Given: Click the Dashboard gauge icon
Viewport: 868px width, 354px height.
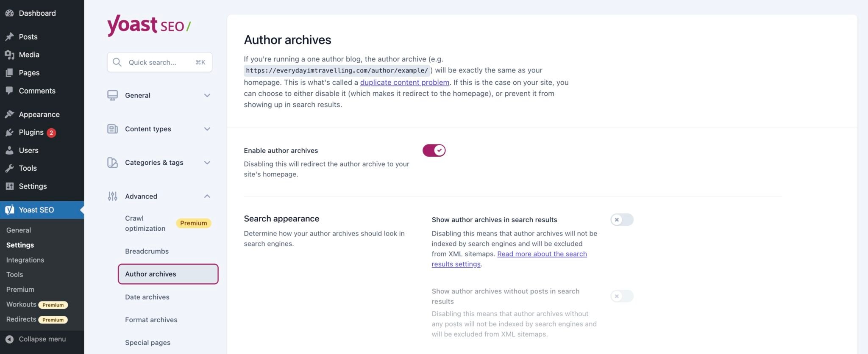Looking at the screenshot, I should [9, 13].
